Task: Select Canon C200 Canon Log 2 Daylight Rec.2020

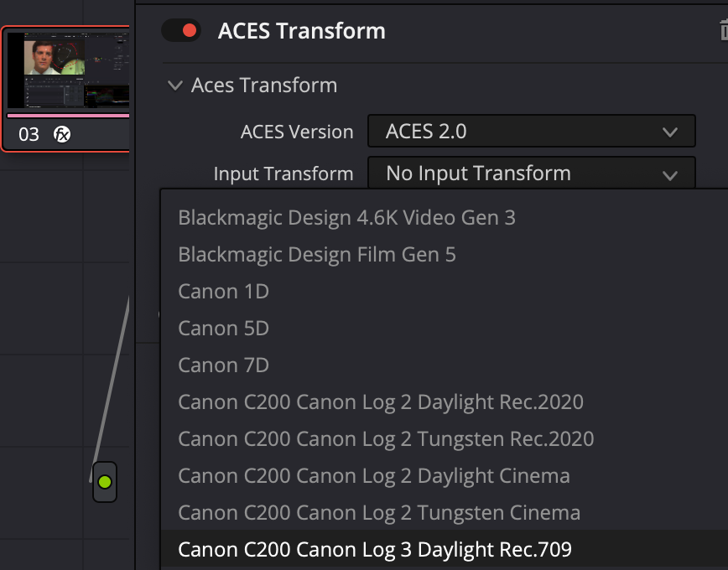Action: [x=444, y=402]
